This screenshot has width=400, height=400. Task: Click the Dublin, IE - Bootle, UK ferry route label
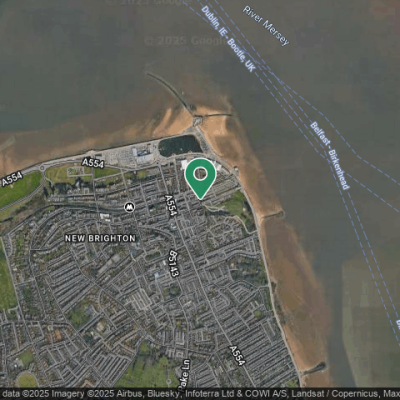(x=228, y=39)
